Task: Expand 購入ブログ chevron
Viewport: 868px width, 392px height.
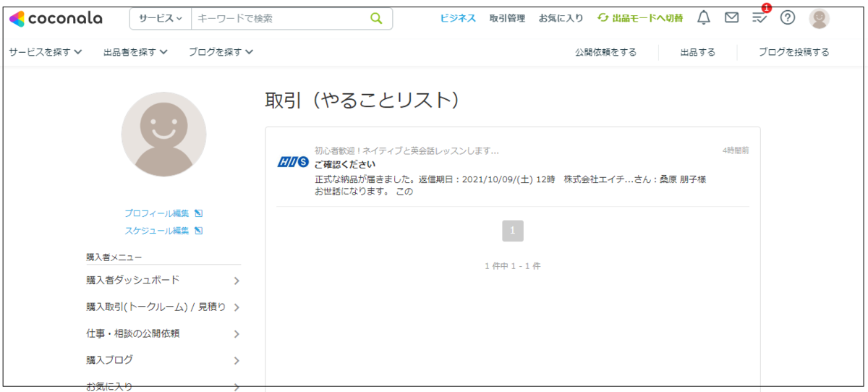Action: coord(237,361)
